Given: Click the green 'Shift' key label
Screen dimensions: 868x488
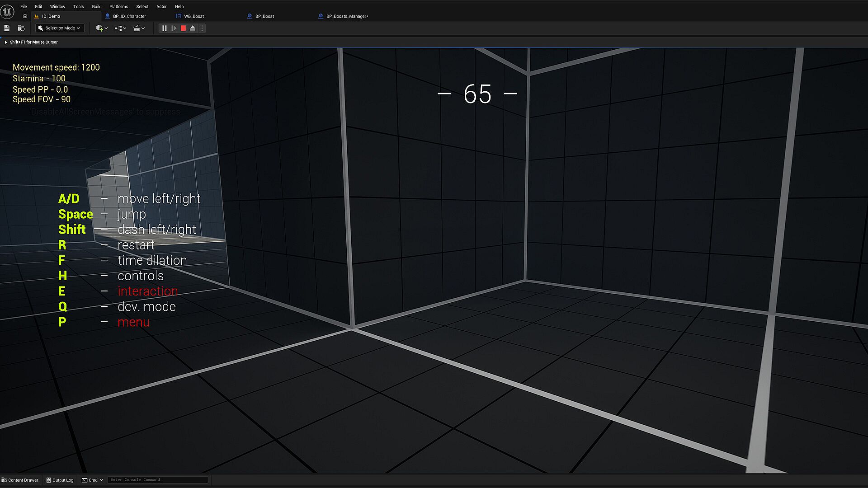Looking at the screenshot, I should tap(72, 230).
